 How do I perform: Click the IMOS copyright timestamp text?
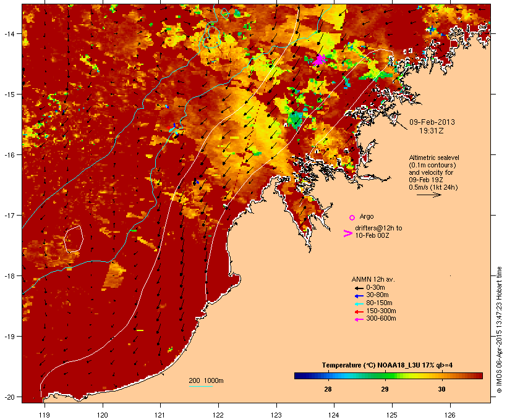(x=499, y=330)
